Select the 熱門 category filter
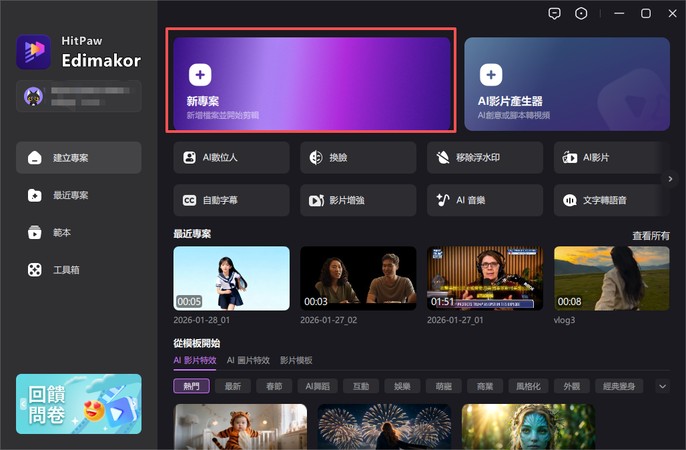 tap(191, 386)
